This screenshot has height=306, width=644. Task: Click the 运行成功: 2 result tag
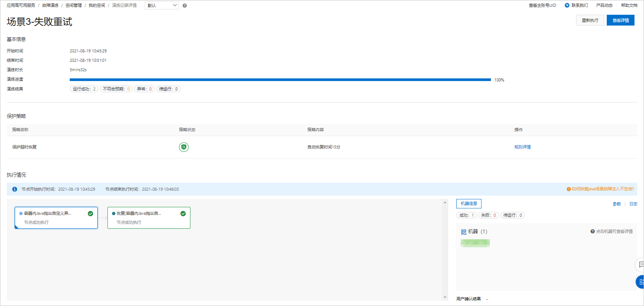point(84,89)
